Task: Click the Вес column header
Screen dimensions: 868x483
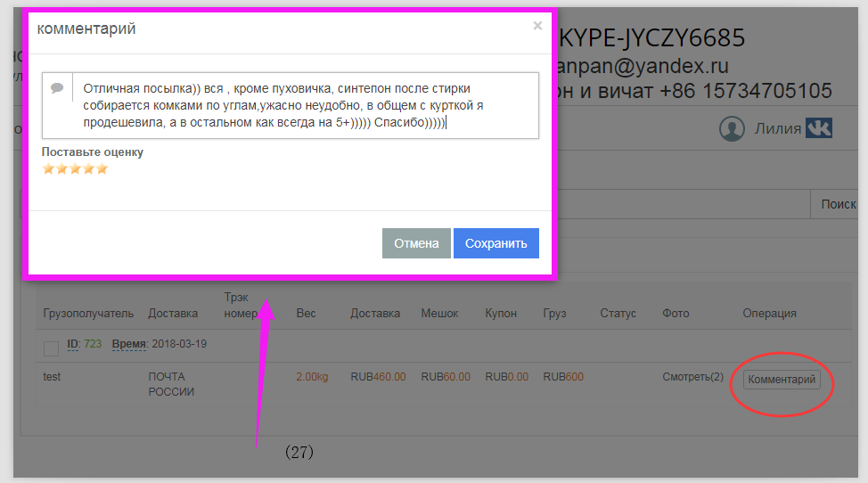Action: tap(306, 313)
